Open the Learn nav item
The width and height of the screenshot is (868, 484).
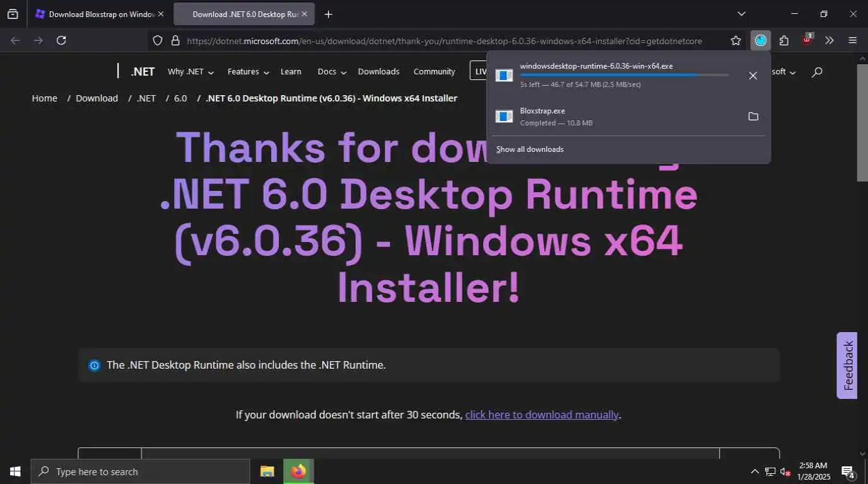click(x=291, y=72)
